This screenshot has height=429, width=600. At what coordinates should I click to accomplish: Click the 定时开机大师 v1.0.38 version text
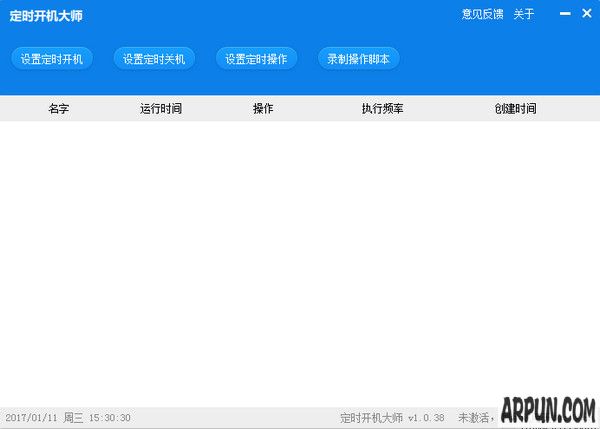pos(392,418)
